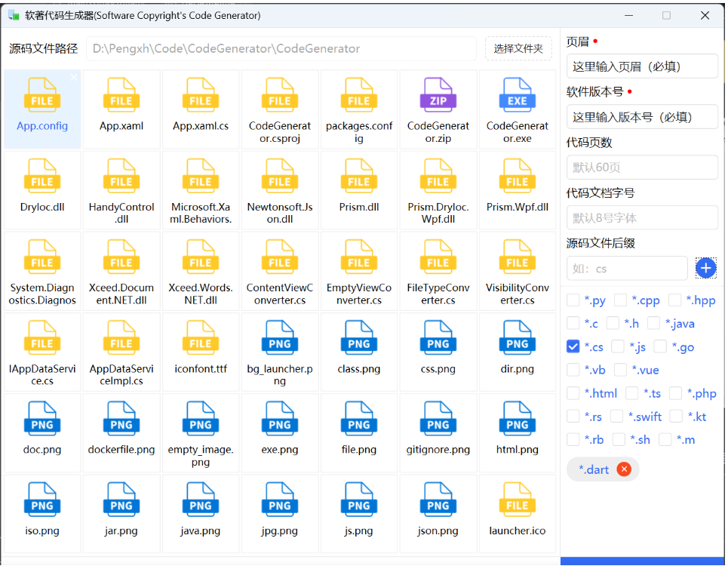This screenshot has height=566, width=728.
Task: Click the 代码页数 page count field
Action: point(642,168)
